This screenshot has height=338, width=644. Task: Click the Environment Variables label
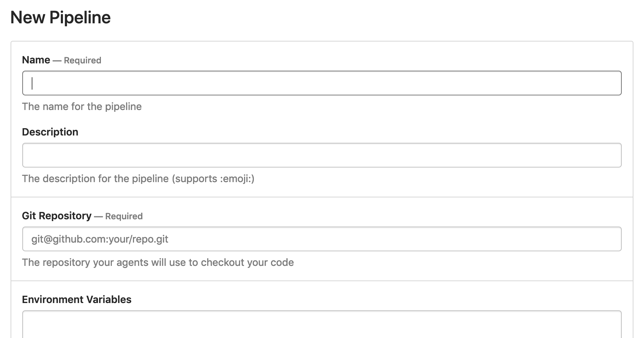(77, 299)
